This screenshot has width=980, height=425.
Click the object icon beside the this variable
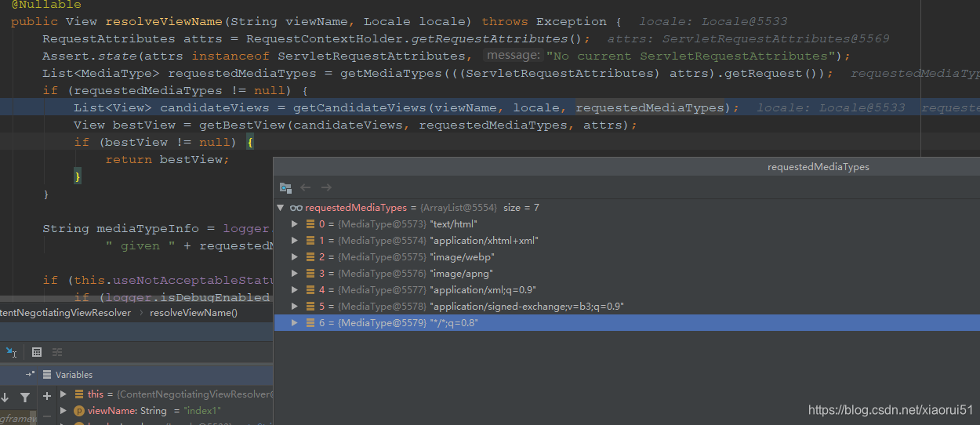coord(79,394)
